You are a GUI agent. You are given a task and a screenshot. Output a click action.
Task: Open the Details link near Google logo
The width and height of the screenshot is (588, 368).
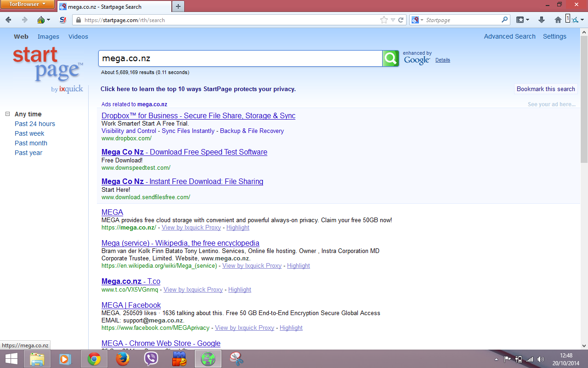pos(442,60)
